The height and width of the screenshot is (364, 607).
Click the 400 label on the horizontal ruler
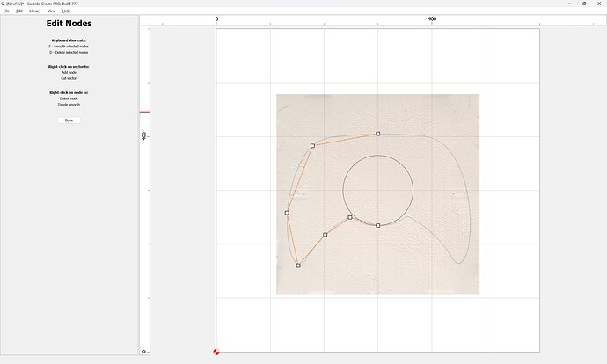pos(432,18)
